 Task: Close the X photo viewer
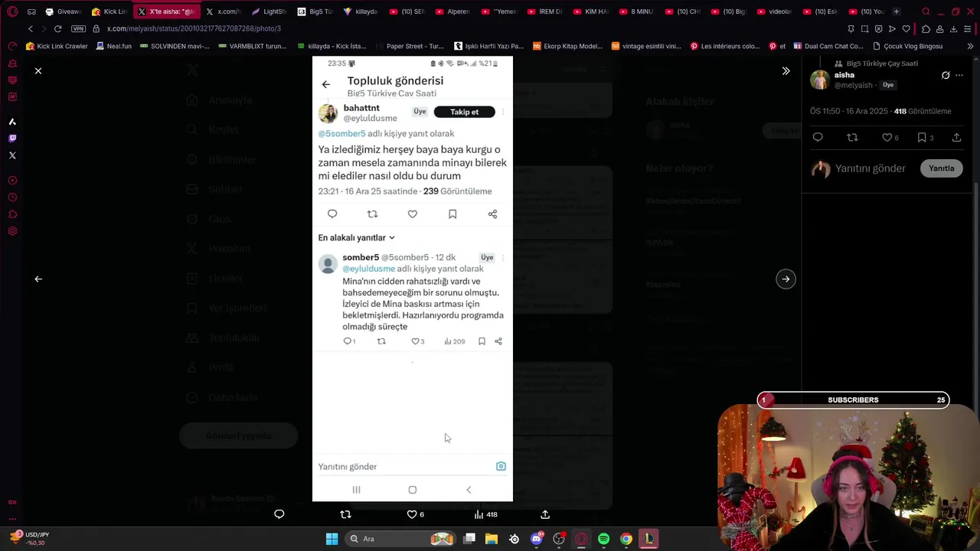coord(38,70)
